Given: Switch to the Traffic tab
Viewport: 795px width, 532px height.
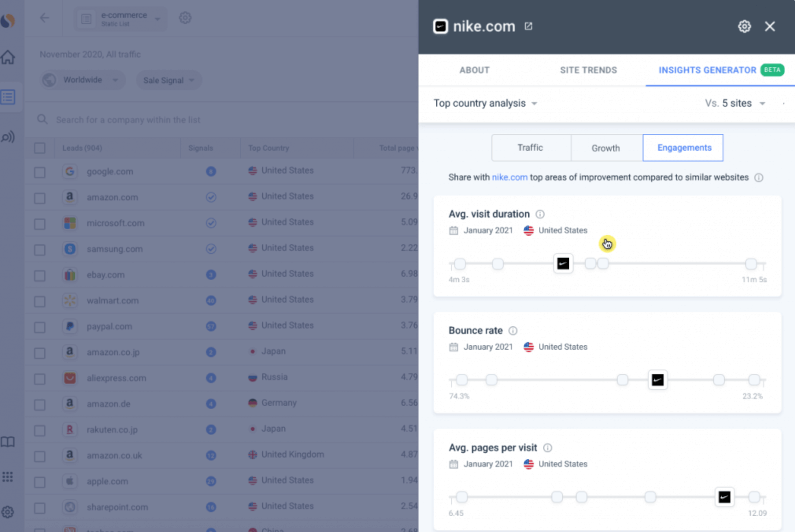Looking at the screenshot, I should click(530, 148).
